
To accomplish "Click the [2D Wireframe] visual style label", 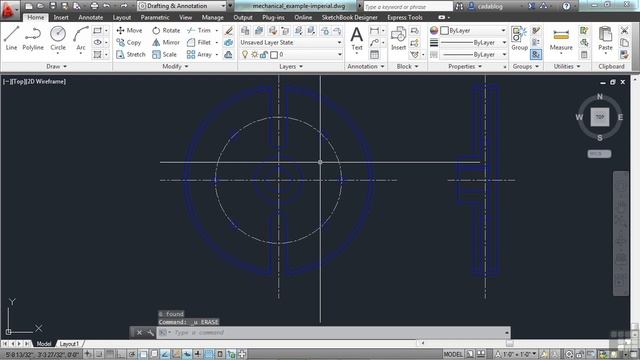I will coord(45,82).
